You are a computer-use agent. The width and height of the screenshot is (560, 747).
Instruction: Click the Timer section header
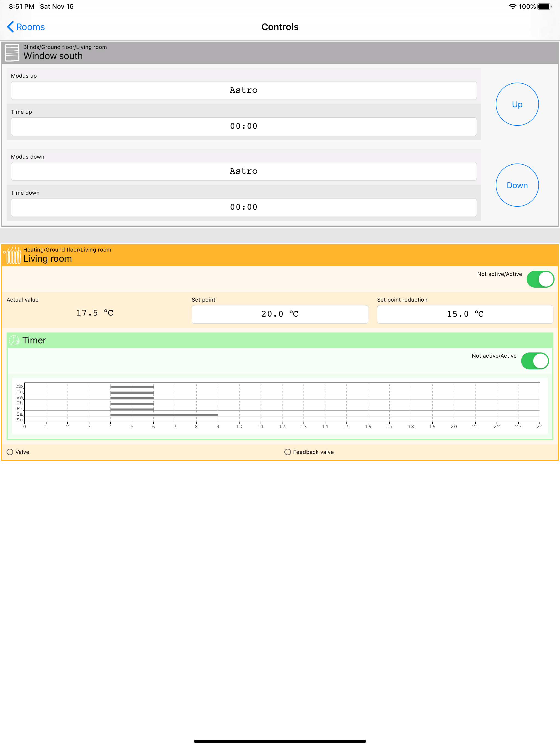(x=280, y=340)
